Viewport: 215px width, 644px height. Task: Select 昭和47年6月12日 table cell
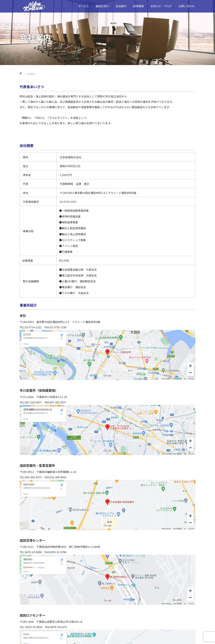pos(126,166)
